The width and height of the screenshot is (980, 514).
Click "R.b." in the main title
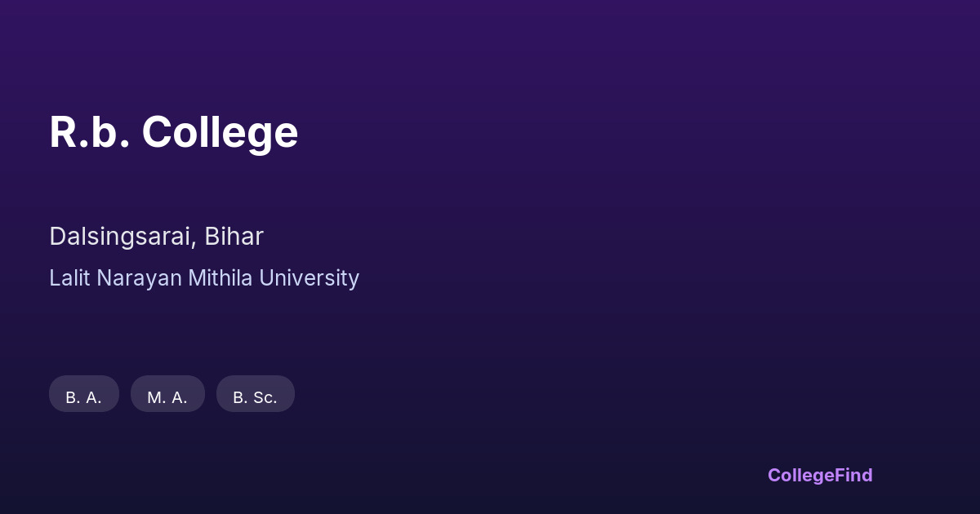tap(89, 132)
